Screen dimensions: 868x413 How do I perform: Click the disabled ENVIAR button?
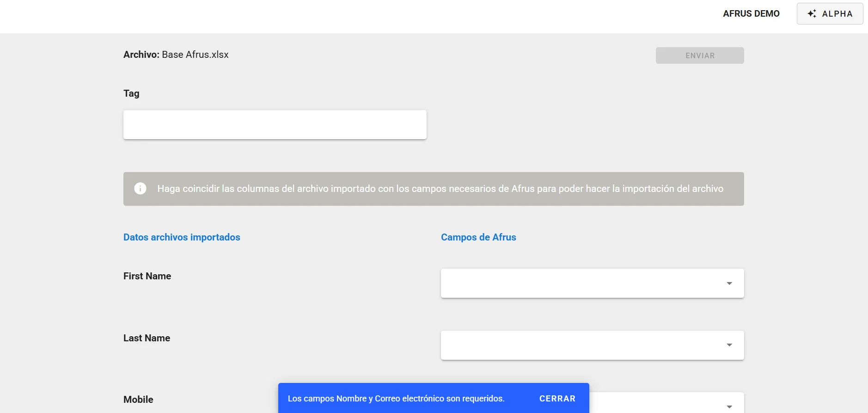[x=700, y=55]
